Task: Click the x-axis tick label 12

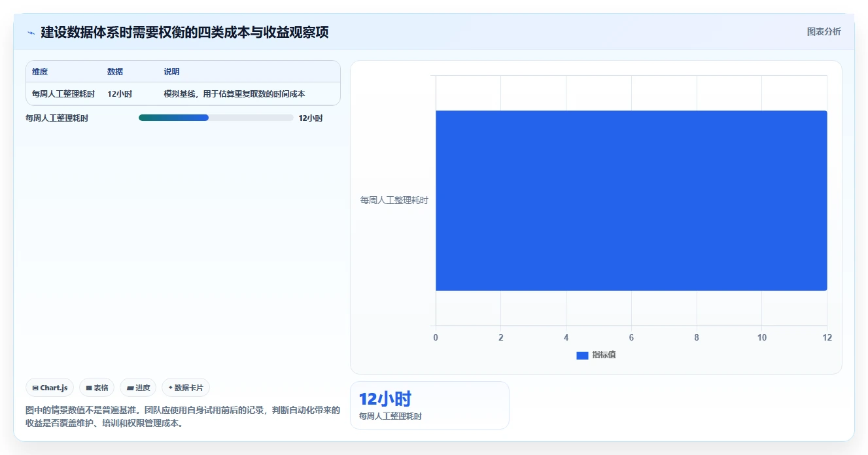Action: pos(827,337)
